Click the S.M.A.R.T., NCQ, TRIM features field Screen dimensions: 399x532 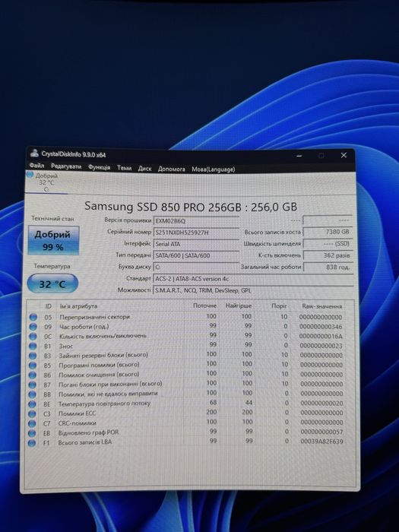point(253,291)
